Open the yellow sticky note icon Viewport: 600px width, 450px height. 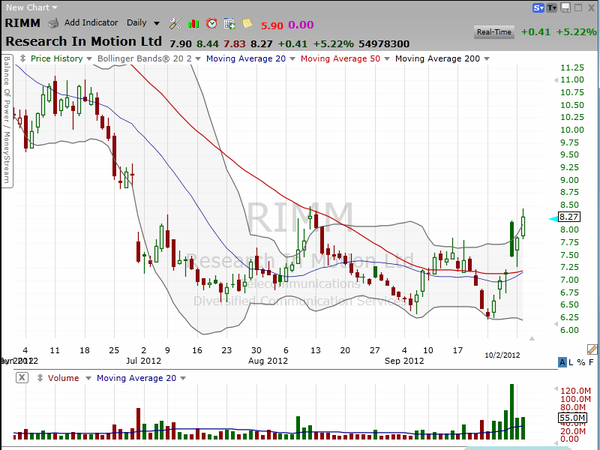[x=247, y=23]
